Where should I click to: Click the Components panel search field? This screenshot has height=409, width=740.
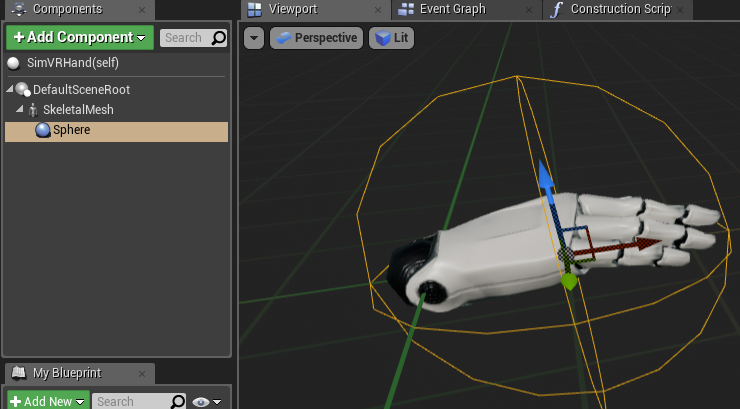point(193,38)
